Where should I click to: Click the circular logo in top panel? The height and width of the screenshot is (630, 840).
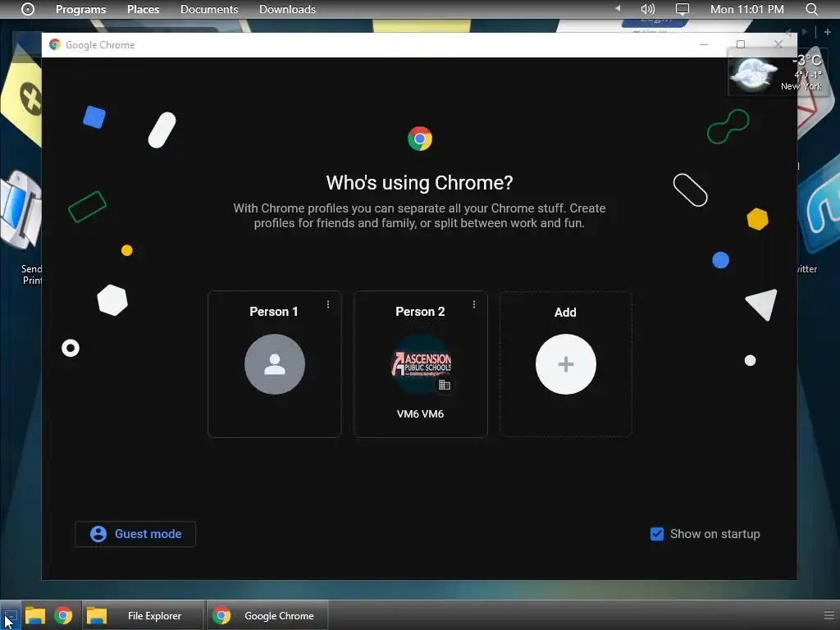(x=28, y=9)
